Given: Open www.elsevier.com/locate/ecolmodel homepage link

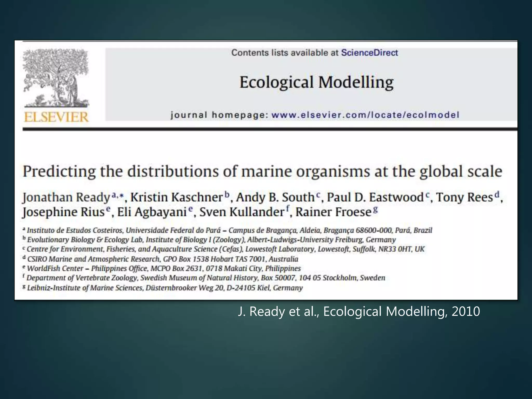Looking at the screenshot, I should tap(365, 115).
